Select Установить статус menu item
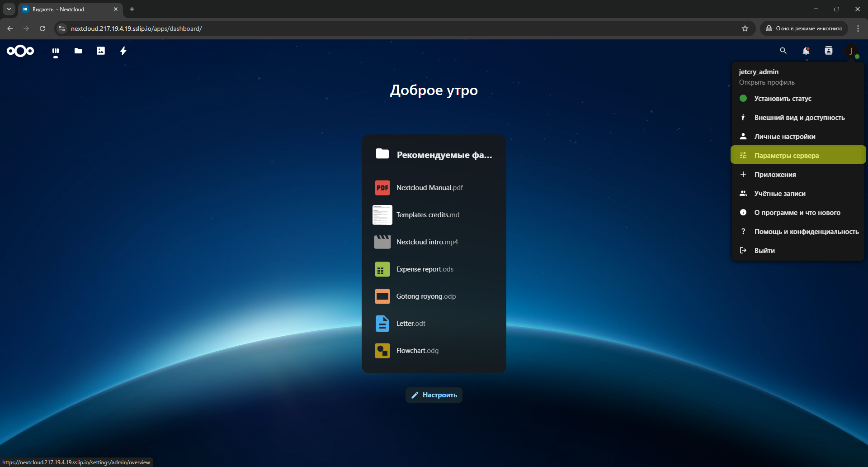Image resolution: width=868 pixels, height=467 pixels. point(798,99)
